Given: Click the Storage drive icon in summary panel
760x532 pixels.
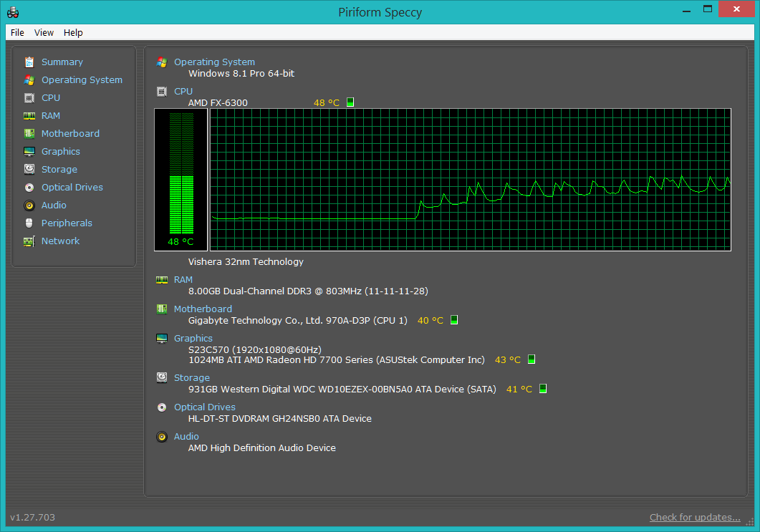Looking at the screenshot, I should (x=162, y=377).
